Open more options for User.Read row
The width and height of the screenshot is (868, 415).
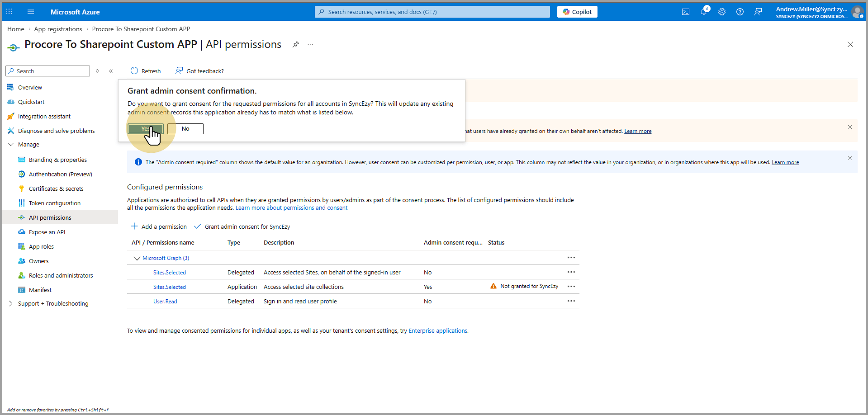click(x=571, y=301)
